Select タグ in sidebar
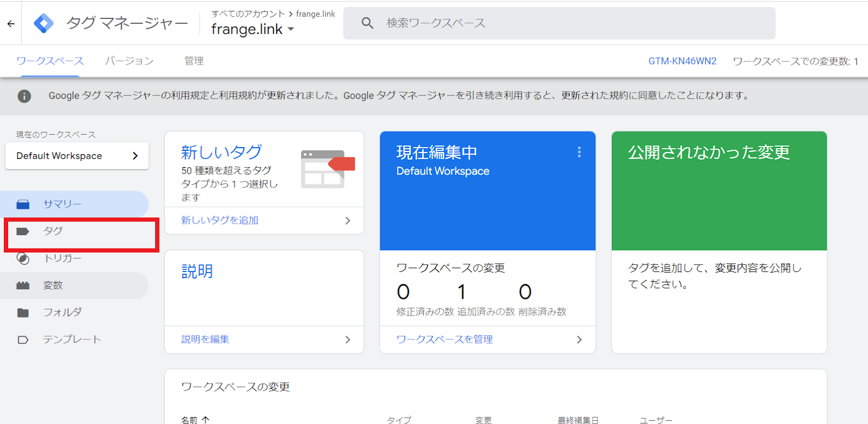 tap(74, 231)
